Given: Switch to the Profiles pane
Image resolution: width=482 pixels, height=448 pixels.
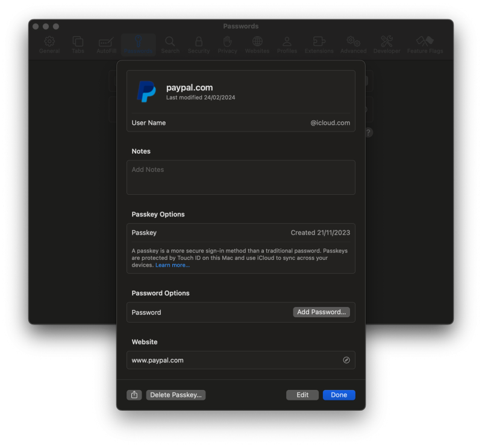Looking at the screenshot, I should pyautogui.click(x=287, y=45).
